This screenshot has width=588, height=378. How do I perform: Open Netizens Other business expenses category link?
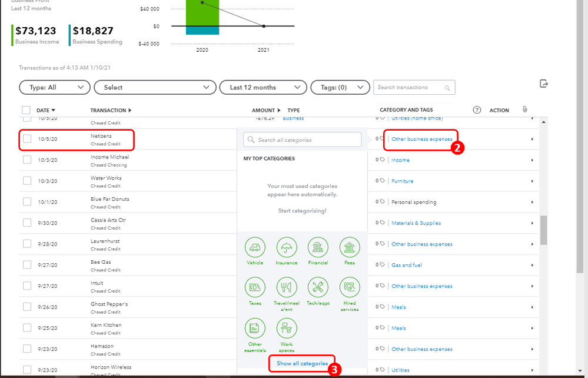422,139
